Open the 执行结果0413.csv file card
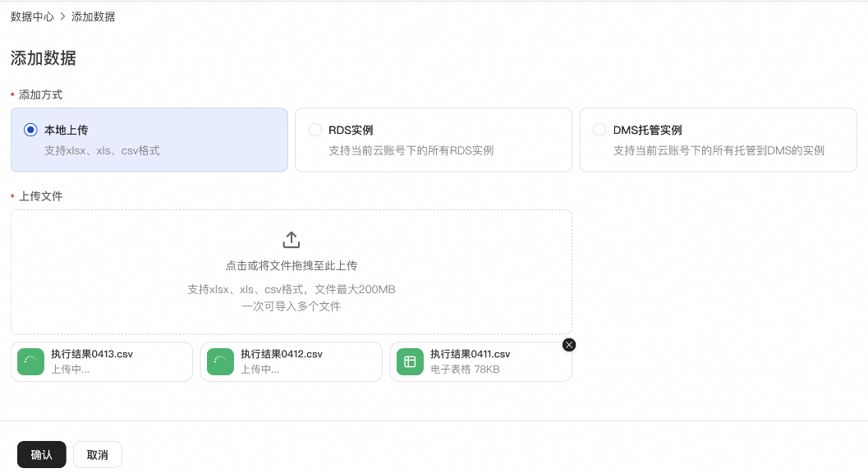This screenshot has width=868, height=473. coord(102,361)
